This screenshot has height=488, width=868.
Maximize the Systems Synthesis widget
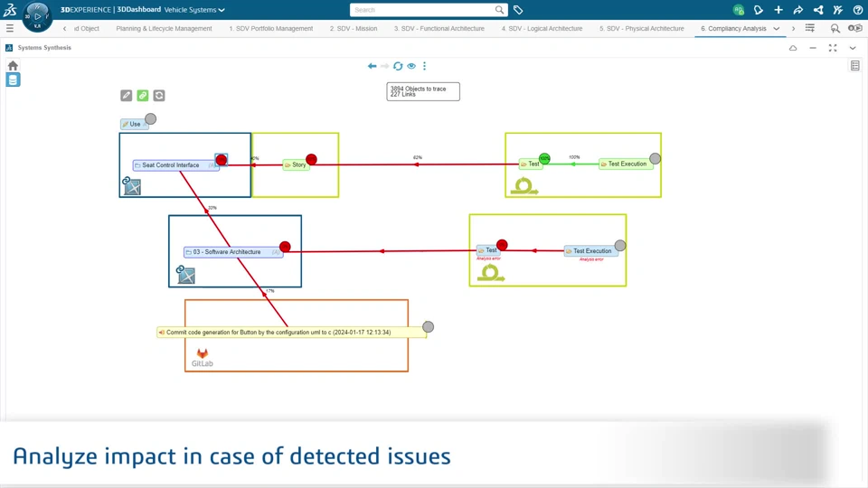pyautogui.click(x=833, y=48)
